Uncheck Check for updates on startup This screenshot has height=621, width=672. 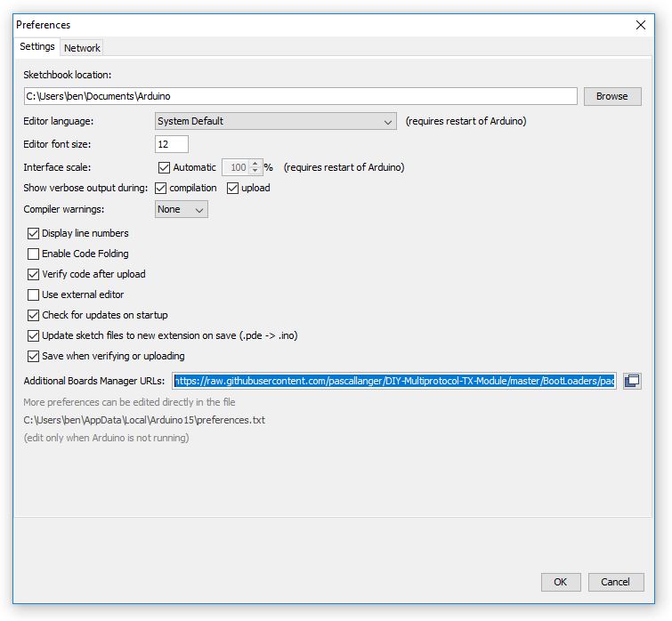(x=34, y=315)
